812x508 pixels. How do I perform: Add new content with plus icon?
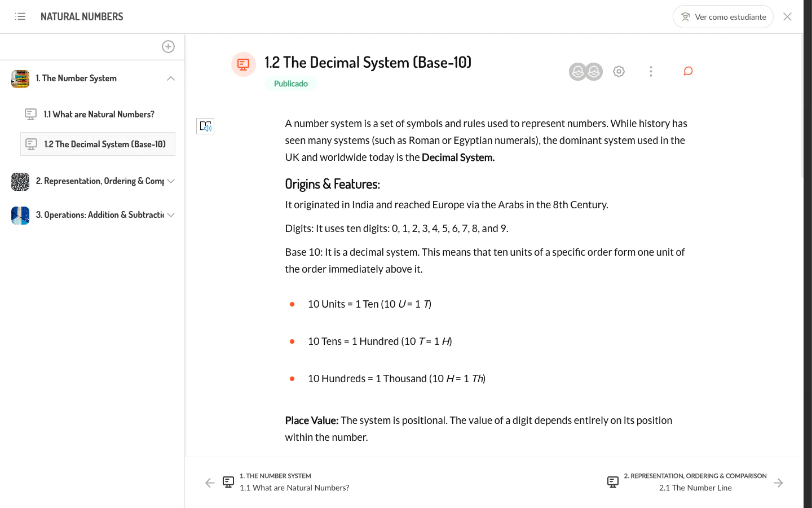168,47
